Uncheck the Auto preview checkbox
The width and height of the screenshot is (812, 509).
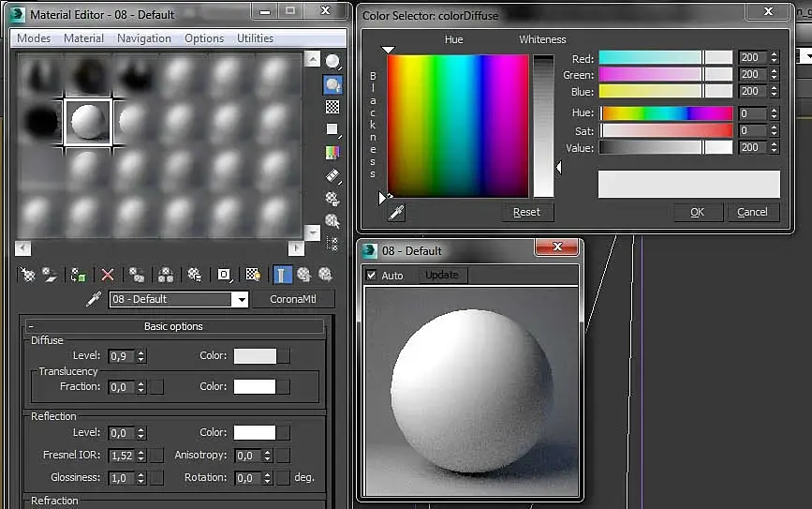[372, 276]
